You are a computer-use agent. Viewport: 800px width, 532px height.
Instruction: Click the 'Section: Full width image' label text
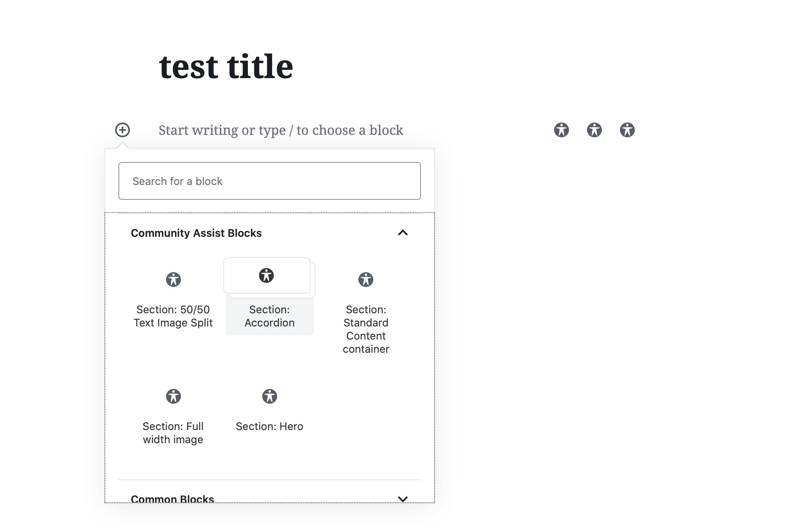click(173, 433)
